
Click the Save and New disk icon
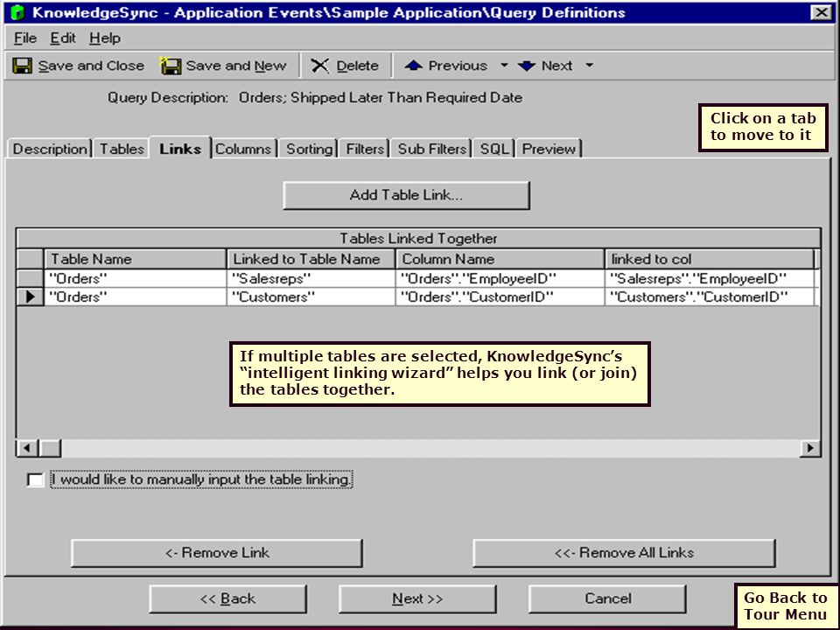point(171,66)
